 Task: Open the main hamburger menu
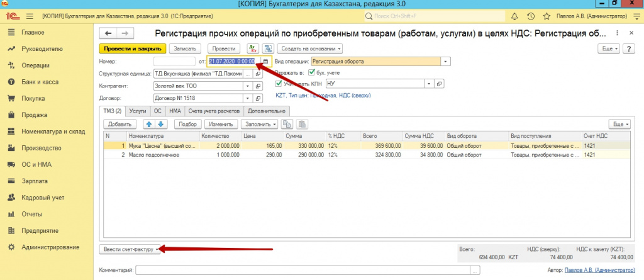(30, 16)
